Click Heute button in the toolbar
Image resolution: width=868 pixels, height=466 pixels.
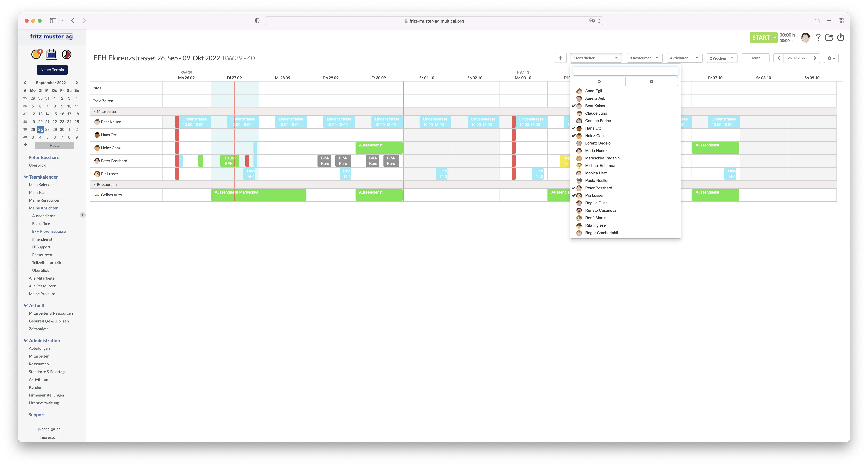(755, 58)
